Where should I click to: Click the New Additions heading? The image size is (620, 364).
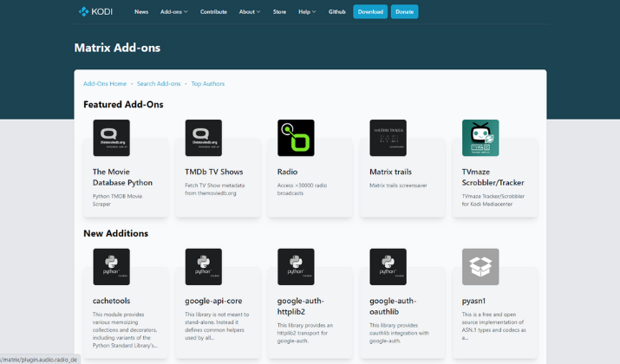pyautogui.click(x=116, y=234)
